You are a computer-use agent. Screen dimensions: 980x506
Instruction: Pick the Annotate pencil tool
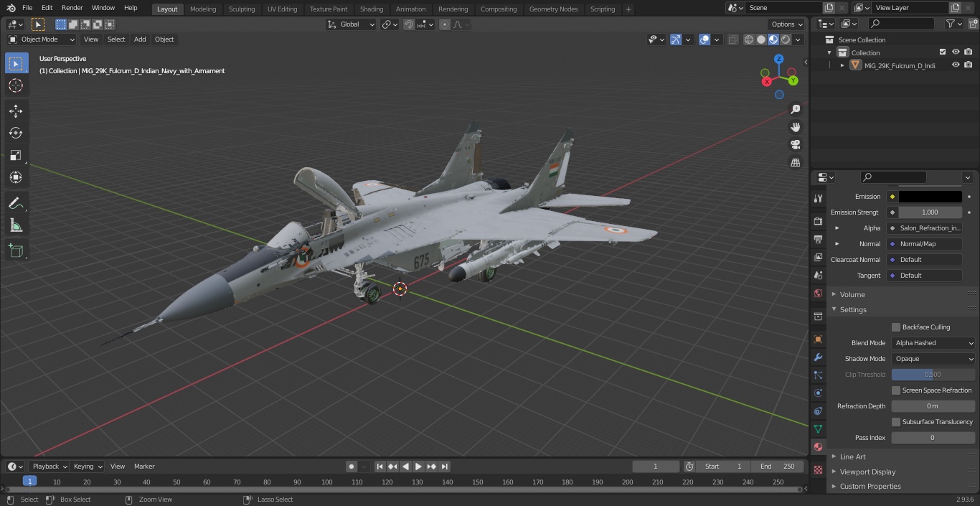(x=16, y=204)
